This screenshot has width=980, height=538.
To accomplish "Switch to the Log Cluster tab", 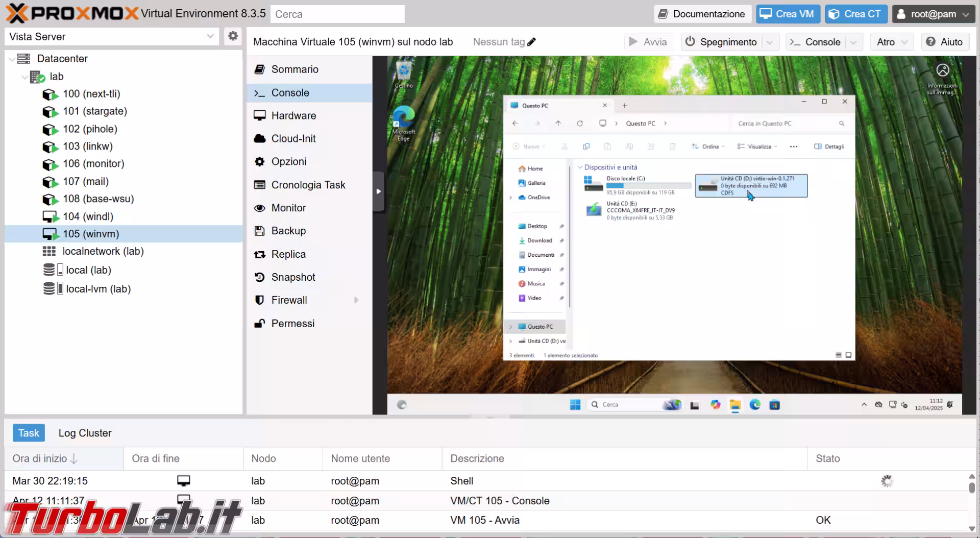I will click(x=85, y=433).
